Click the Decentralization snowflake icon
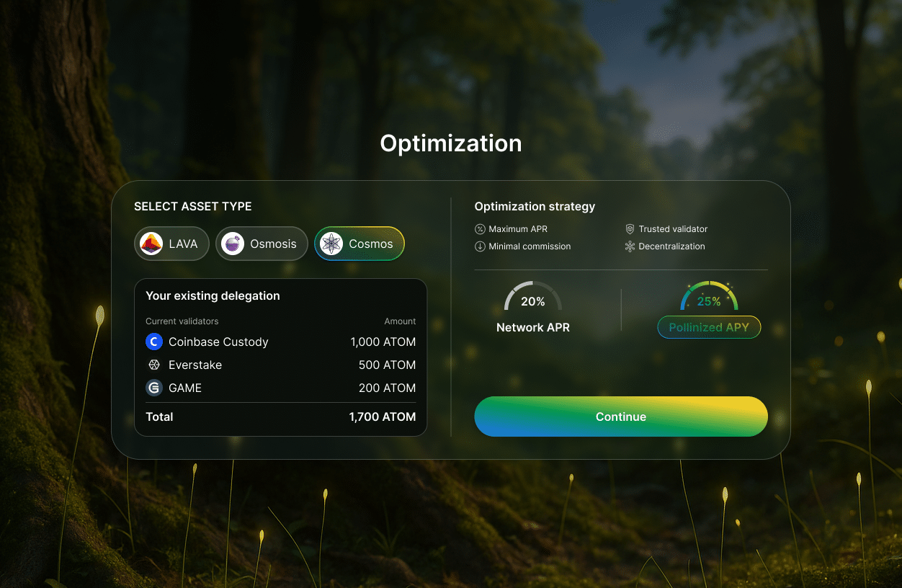902x588 pixels. coord(630,246)
